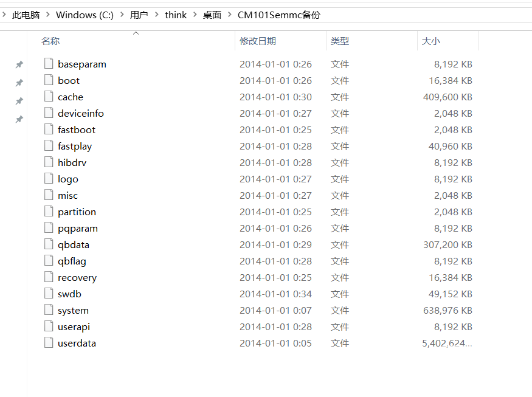Viewport: 532px width, 397px height.
Task: Click the qbflag file icon
Action: tap(49, 261)
